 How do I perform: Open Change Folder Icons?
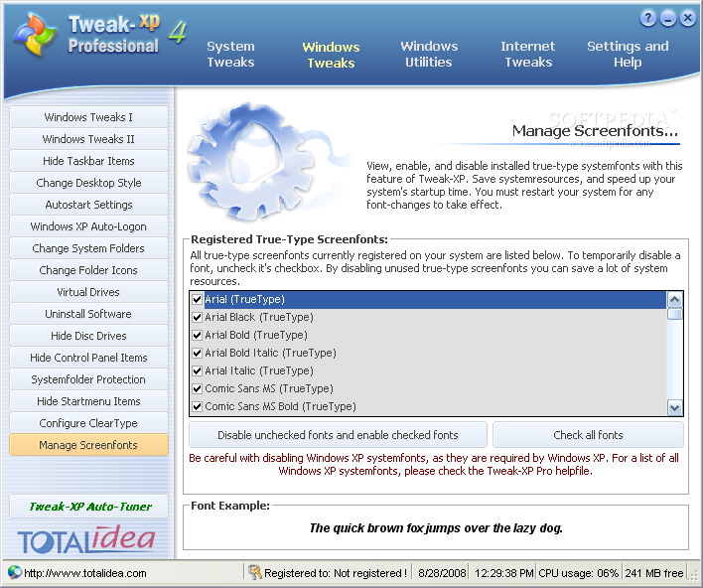coord(88,270)
